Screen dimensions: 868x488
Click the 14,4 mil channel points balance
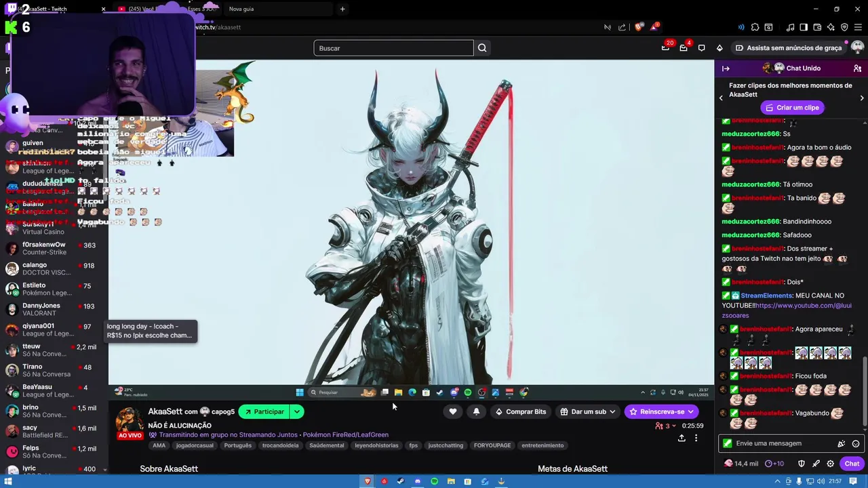tap(741, 464)
